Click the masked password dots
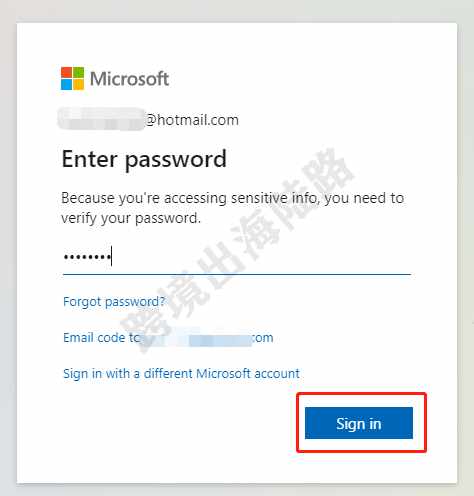The width and height of the screenshot is (474, 496). [87, 257]
